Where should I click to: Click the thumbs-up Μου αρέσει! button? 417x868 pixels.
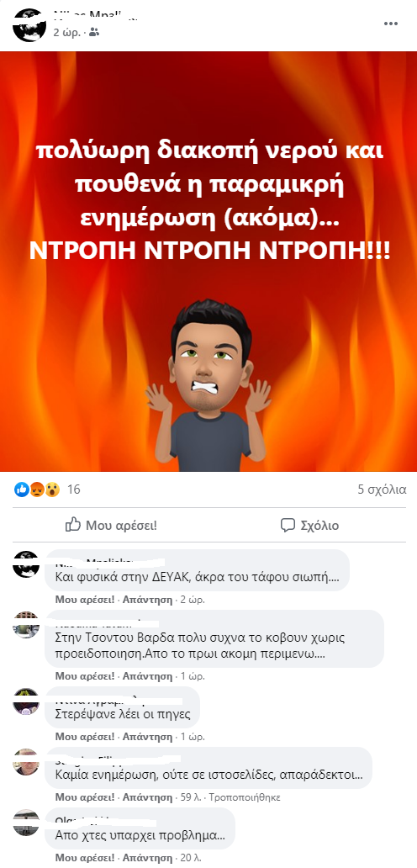click(x=111, y=526)
